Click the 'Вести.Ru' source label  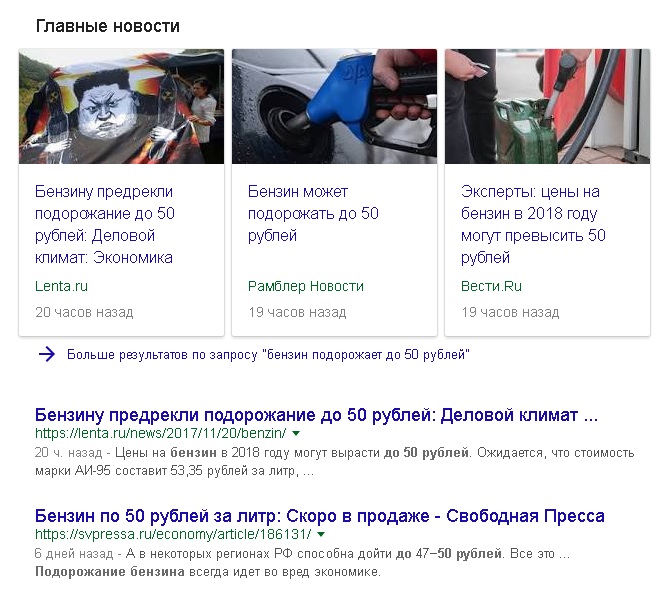click(491, 286)
